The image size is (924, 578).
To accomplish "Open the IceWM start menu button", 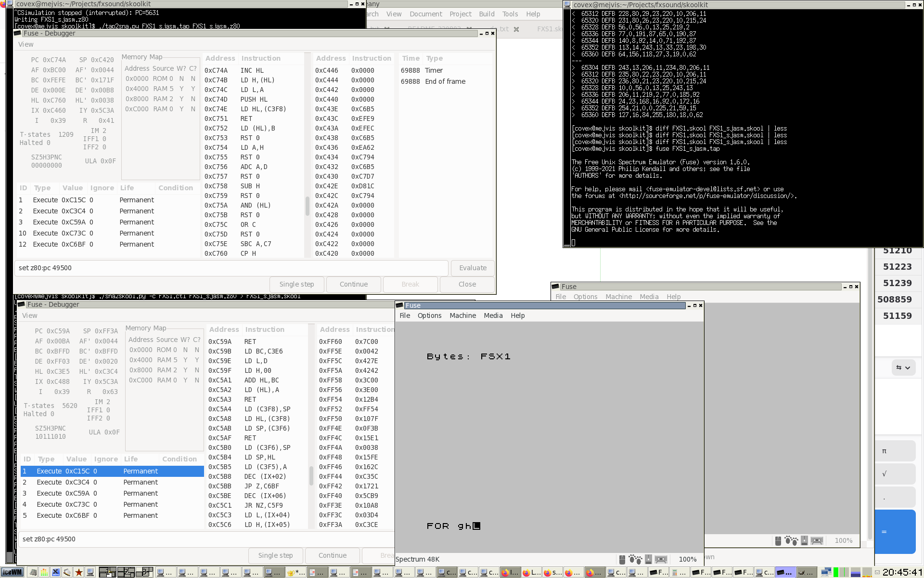I will click(x=12, y=572).
